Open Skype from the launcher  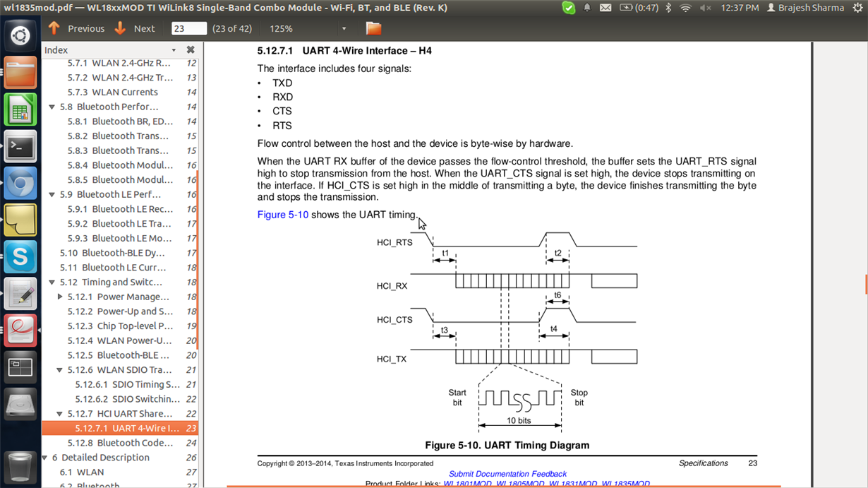20,257
